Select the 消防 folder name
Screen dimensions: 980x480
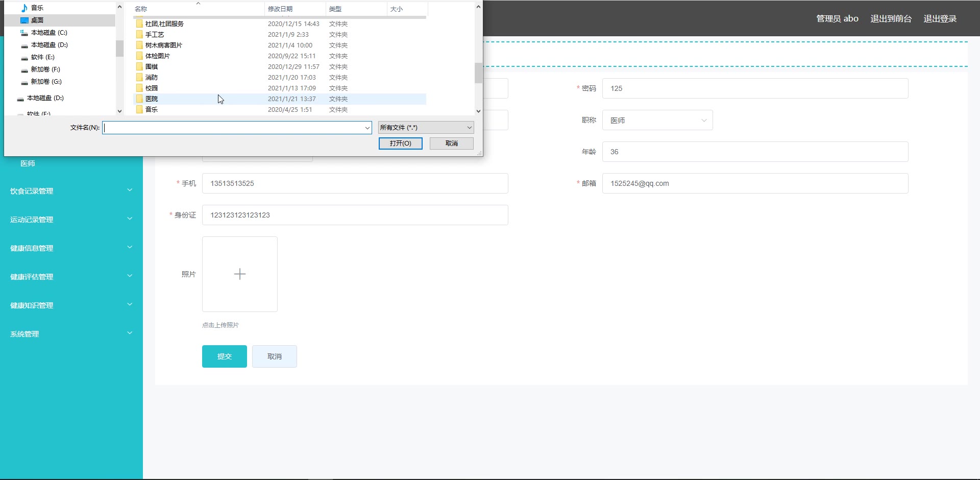coord(152,77)
